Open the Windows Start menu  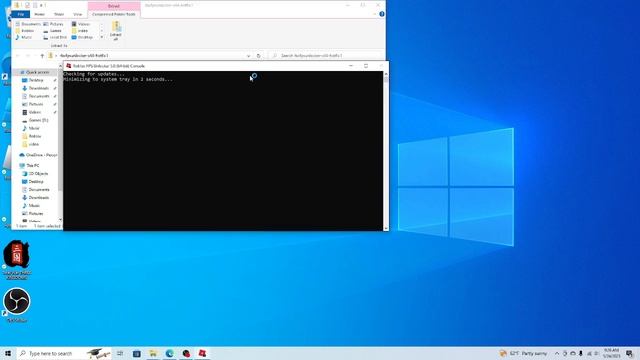(x=8, y=353)
